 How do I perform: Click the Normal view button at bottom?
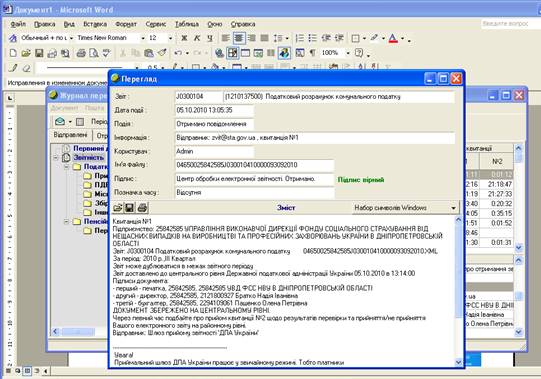pos(9,371)
